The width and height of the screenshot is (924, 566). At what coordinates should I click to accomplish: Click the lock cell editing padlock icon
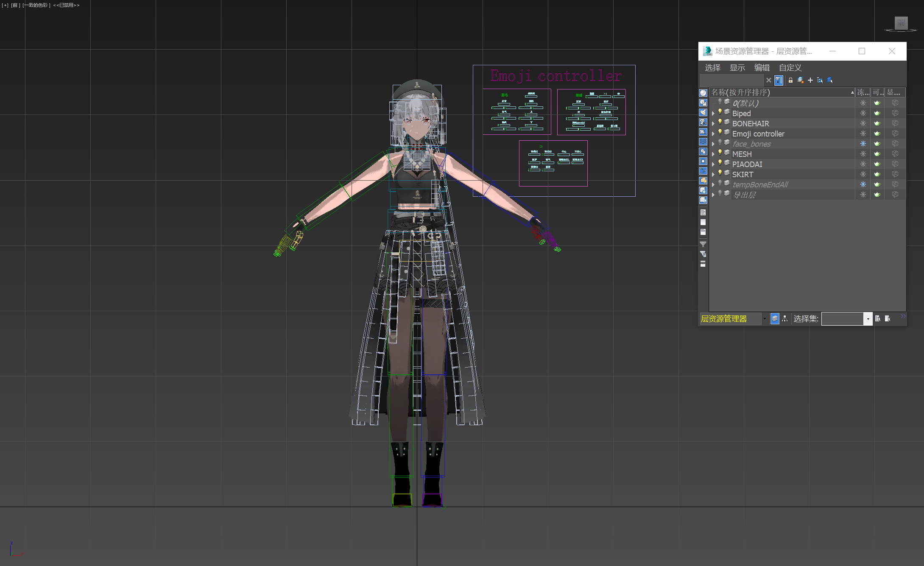[x=790, y=80]
